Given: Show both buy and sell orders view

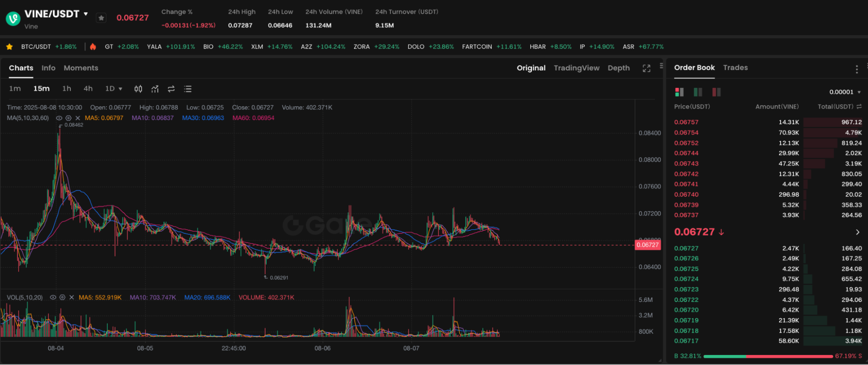Looking at the screenshot, I should (x=679, y=92).
